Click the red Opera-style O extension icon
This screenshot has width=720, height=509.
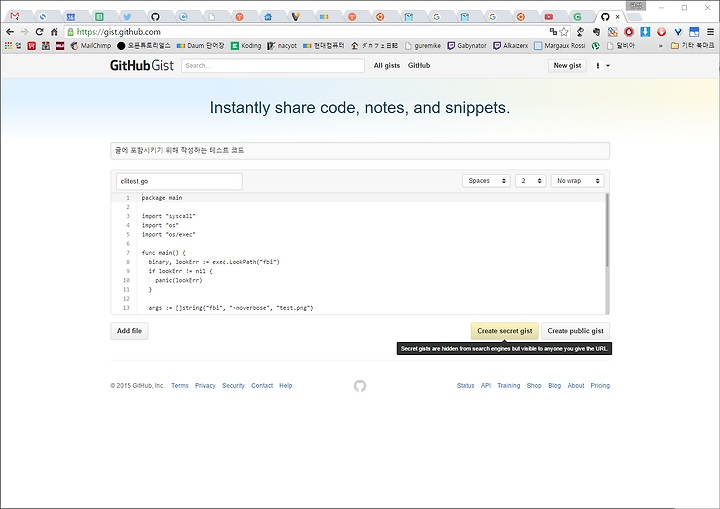629,32
